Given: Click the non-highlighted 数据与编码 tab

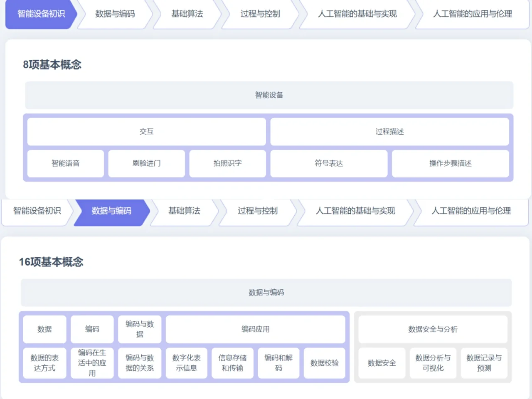Looking at the screenshot, I should [115, 14].
